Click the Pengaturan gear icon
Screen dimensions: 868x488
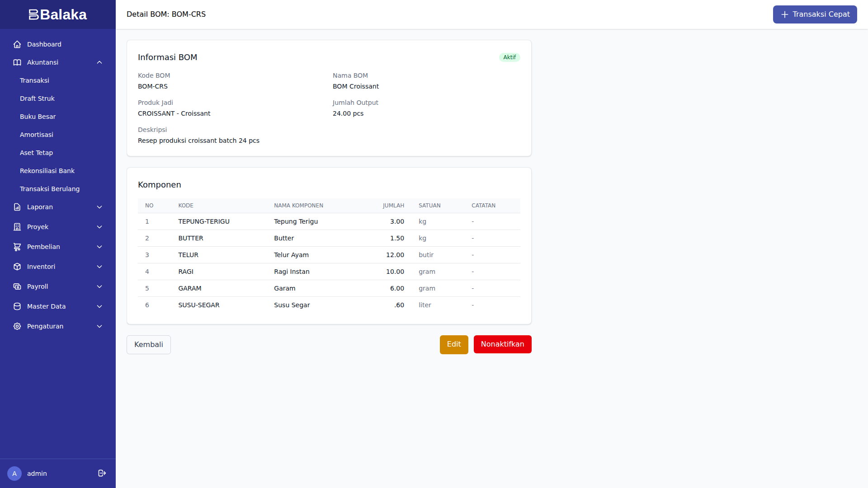pyautogui.click(x=17, y=326)
